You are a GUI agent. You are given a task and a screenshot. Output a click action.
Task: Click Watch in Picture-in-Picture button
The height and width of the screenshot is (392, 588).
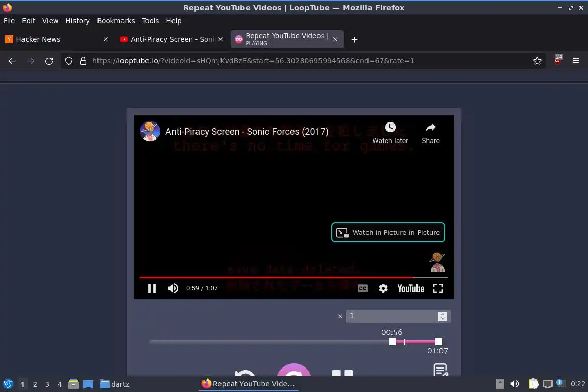point(388,232)
